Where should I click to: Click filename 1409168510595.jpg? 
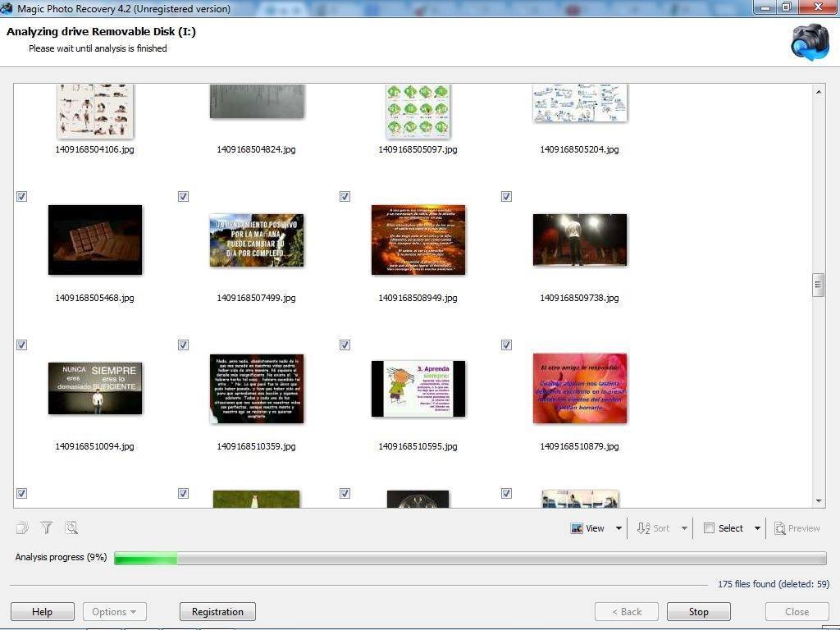(418, 446)
